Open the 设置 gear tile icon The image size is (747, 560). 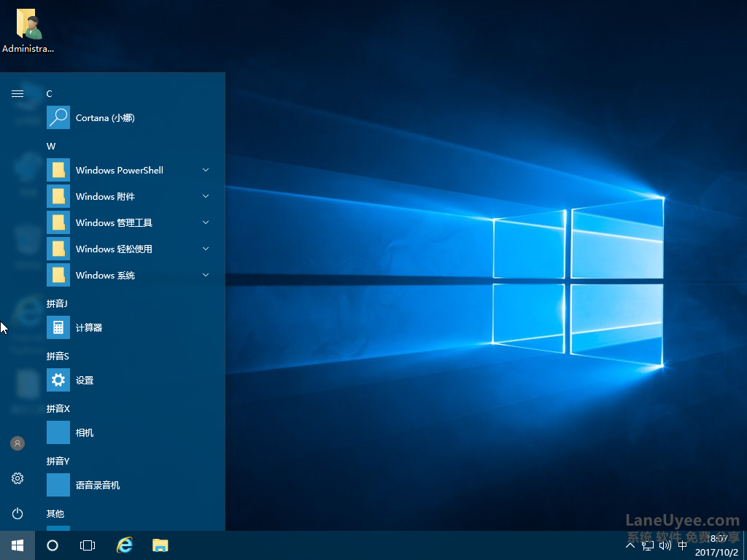pyautogui.click(x=58, y=380)
